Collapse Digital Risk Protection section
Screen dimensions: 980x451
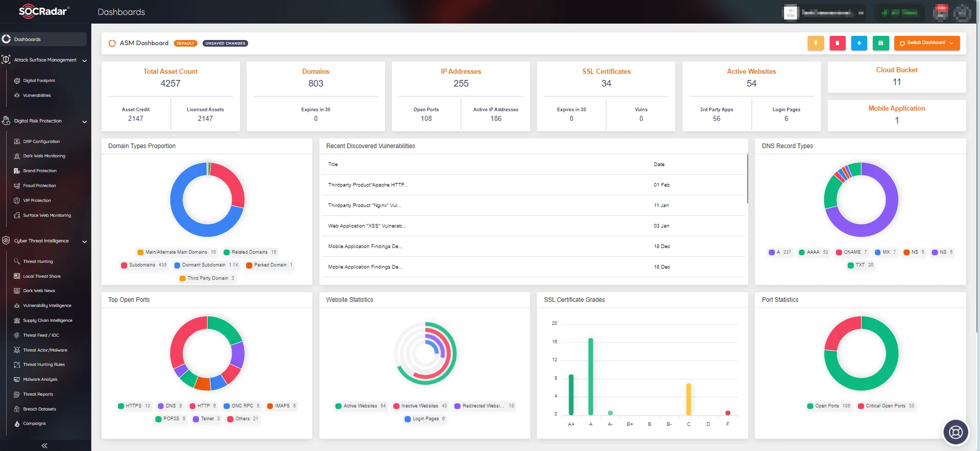click(x=85, y=121)
